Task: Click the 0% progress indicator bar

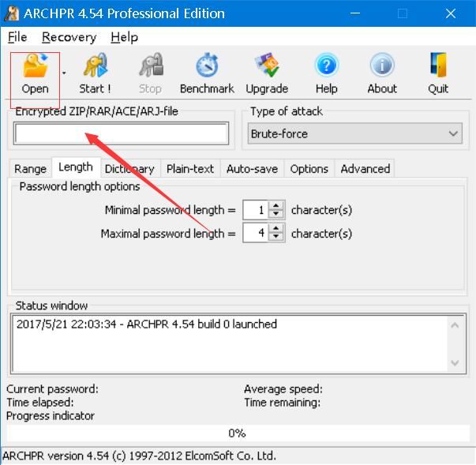Action: (238, 433)
